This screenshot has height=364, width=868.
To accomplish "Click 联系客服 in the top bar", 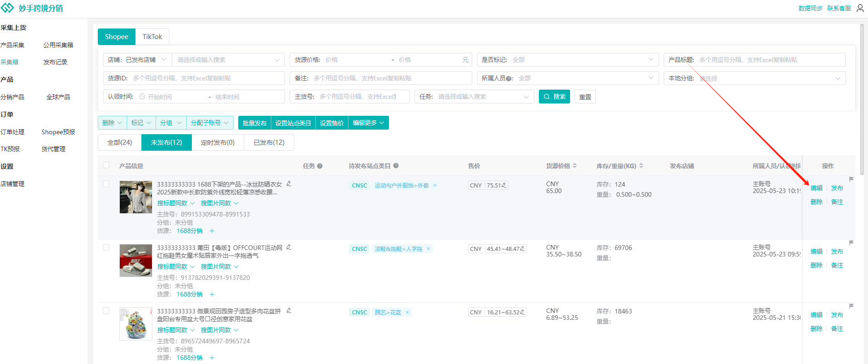I will click(839, 8).
